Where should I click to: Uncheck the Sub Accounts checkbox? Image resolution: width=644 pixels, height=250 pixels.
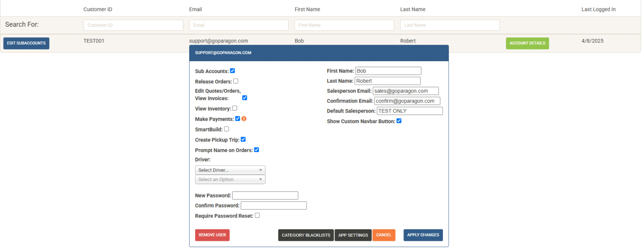[x=233, y=71]
